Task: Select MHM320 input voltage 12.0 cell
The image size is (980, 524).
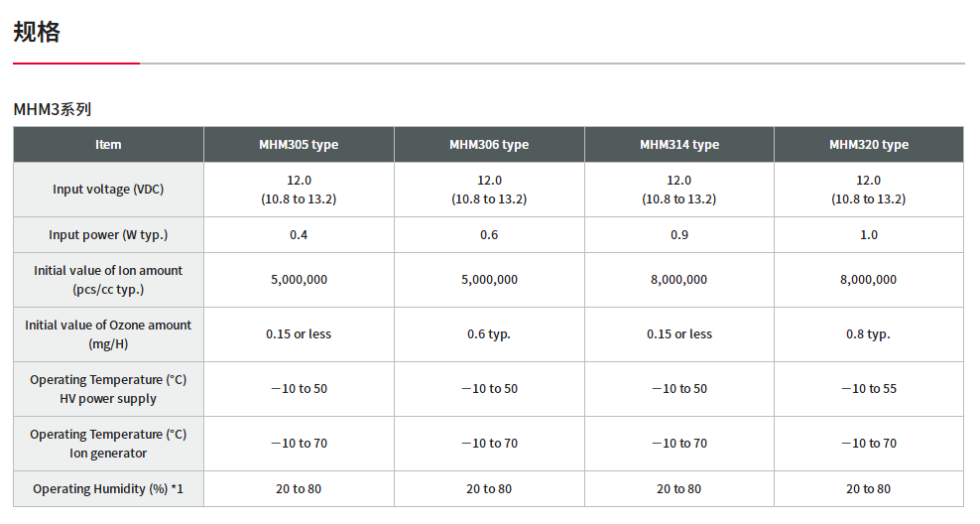Action: pyautogui.click(x=869, y=190)
